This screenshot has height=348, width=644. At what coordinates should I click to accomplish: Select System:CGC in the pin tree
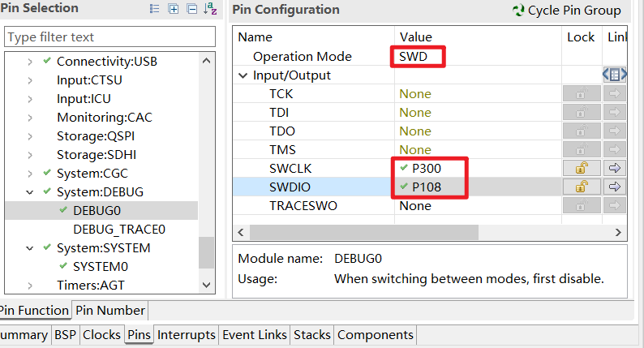pos(92,174)
